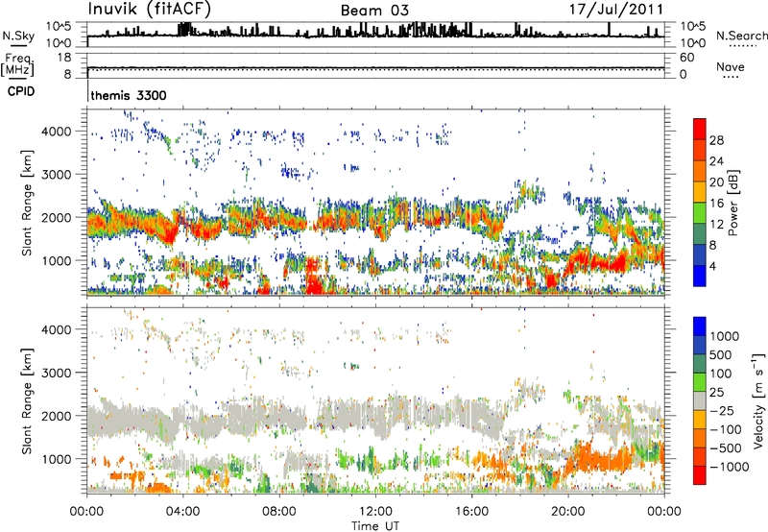The height and width of the screenshot is (532, 768).
Task: Select the "-500" label on the Velocity colorbar
Action: pos(726,448)
